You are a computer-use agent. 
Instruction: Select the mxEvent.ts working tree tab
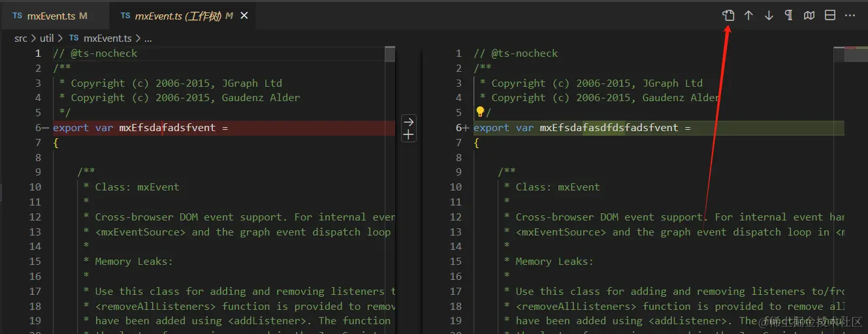[x=176, y=16]
